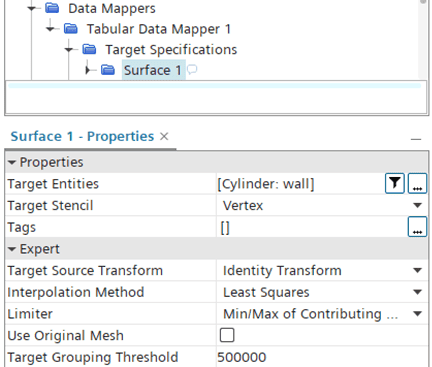Click the Interpolation Method label

coord(76,292)
